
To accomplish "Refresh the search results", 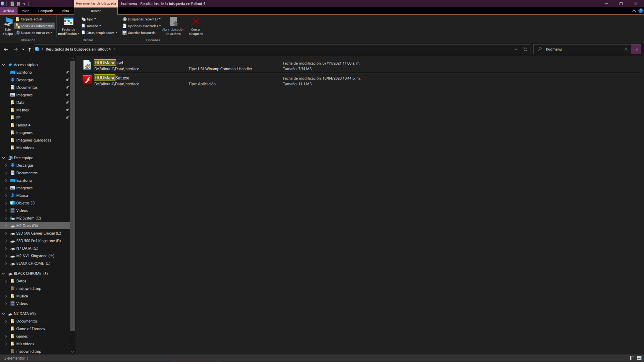I will click(525, 49).
